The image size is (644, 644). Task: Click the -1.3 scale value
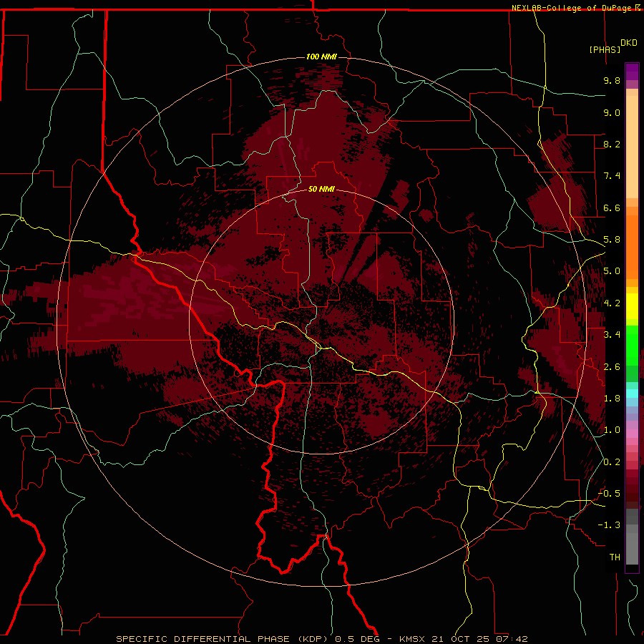[x=609, y=525]
